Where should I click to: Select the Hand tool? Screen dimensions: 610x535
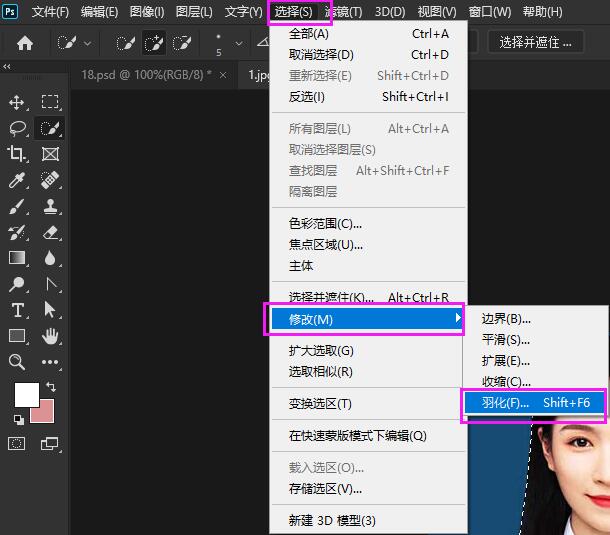click(50, 336)
